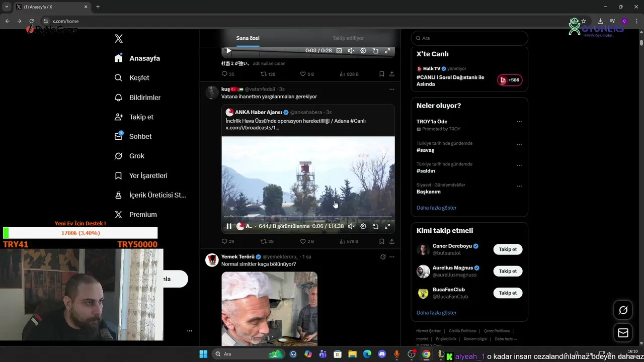Open Premium in the sidebar
This screenshot has width=644, height=362.
coord(135,215)
